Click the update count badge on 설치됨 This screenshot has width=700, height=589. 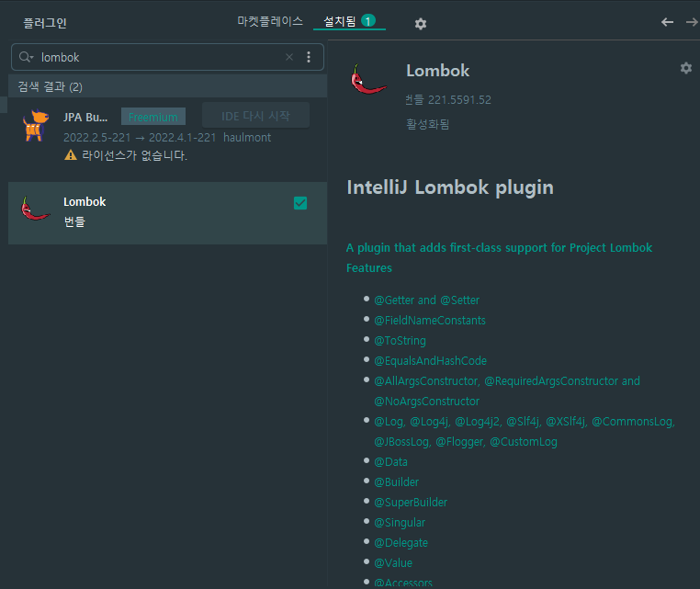(x=368, y=20)
